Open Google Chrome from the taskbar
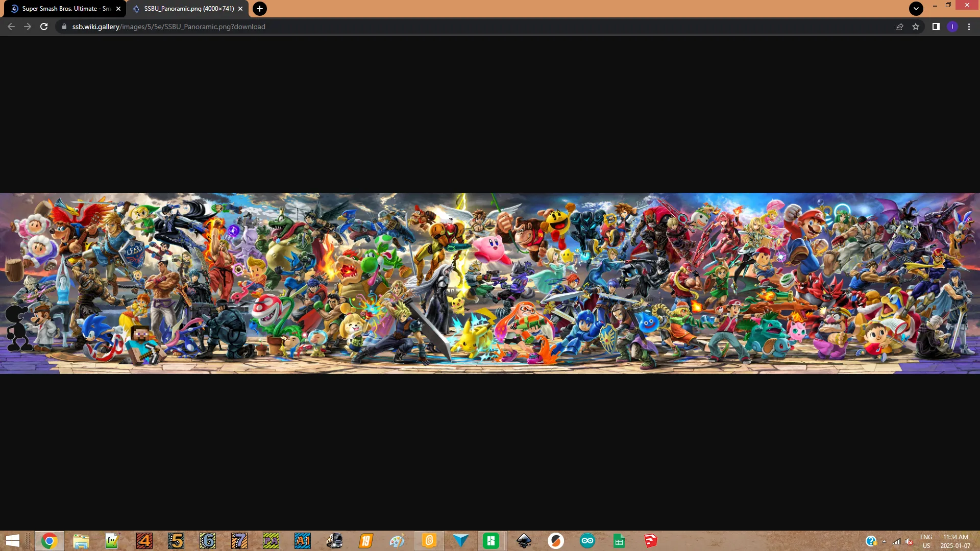Screen dimensions: 980x551 [50, 541]
